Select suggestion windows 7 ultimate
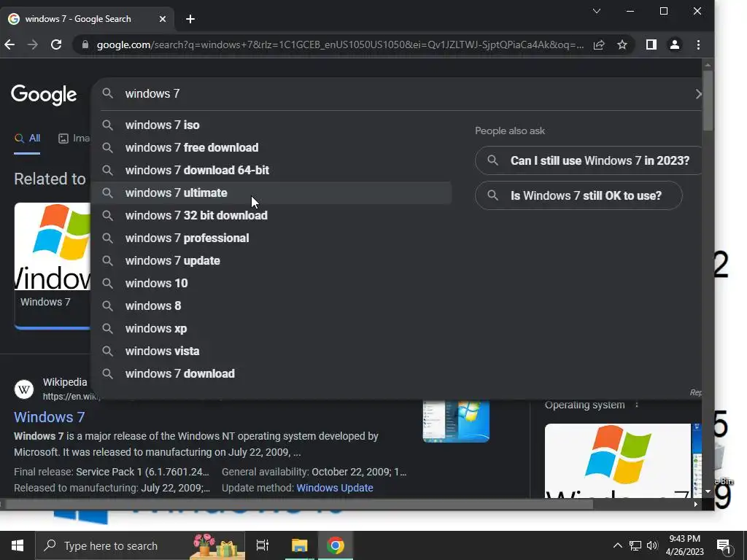747x560 pixels. coord(271,192)
